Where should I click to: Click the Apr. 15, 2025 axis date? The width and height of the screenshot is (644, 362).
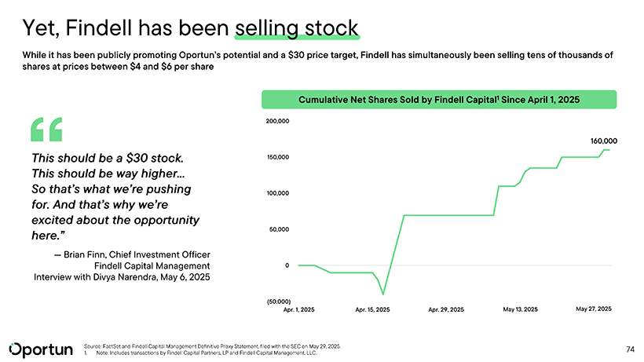[372, 310]
